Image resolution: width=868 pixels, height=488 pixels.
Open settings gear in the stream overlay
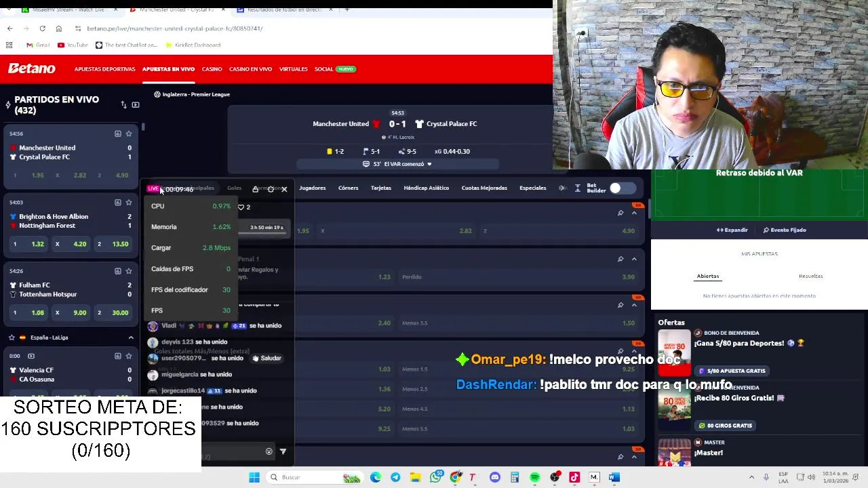271,189
